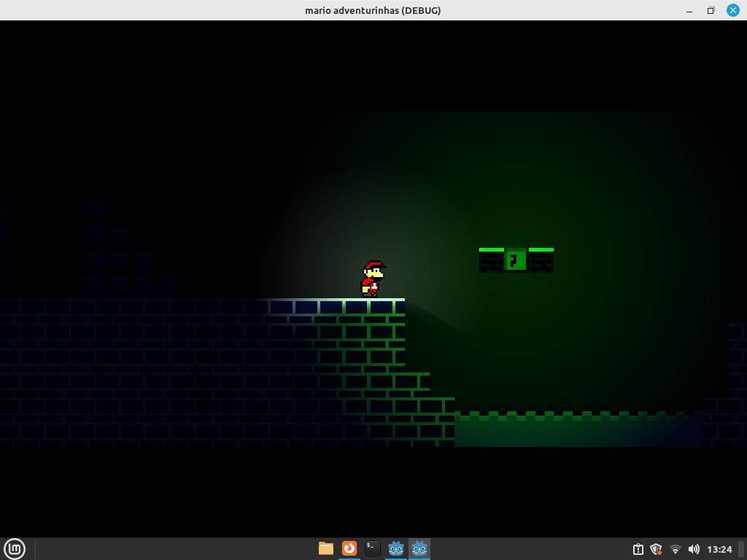This screenshot has width=747, height=560.
Task: Select the highlighted second Godot taskbar icon
Action: (x=419, y=548)
